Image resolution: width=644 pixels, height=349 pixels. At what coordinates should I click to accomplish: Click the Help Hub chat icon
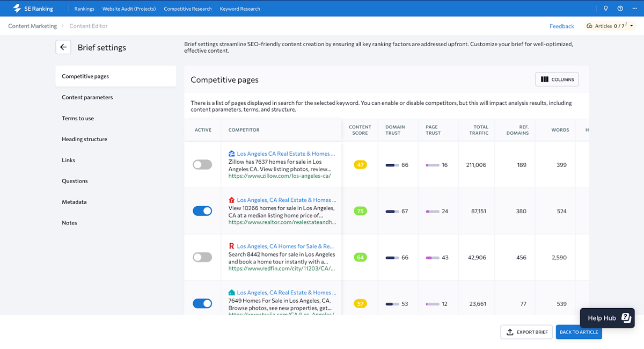point(626,318)
